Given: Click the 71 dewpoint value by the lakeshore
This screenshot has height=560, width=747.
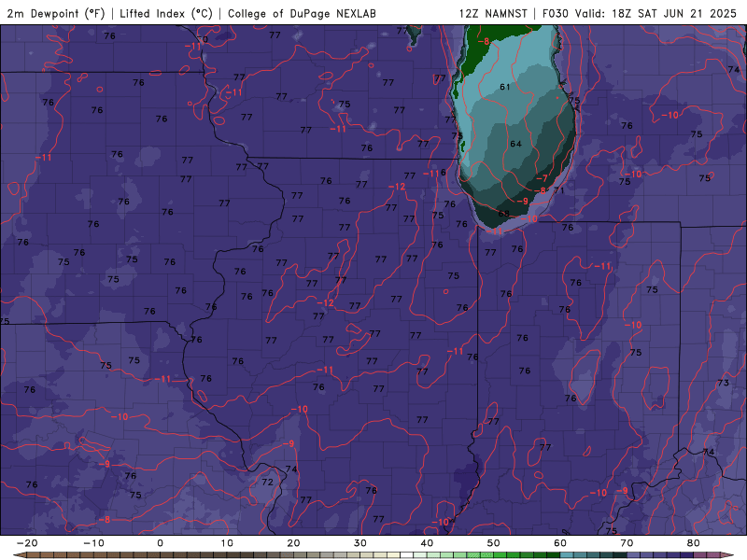Looking at the screenshot, I should click(558, 190).
